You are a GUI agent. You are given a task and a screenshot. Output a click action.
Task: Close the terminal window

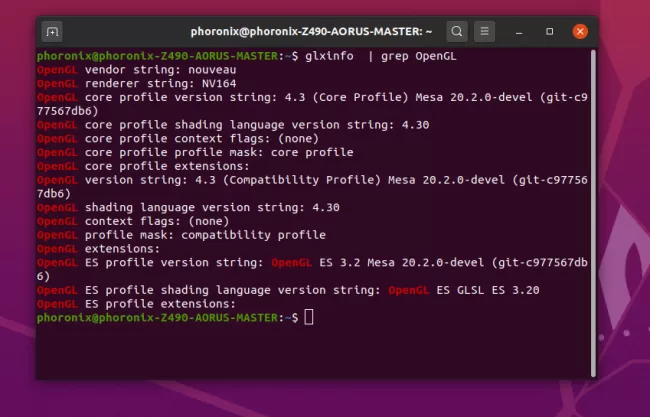point(580,32)
